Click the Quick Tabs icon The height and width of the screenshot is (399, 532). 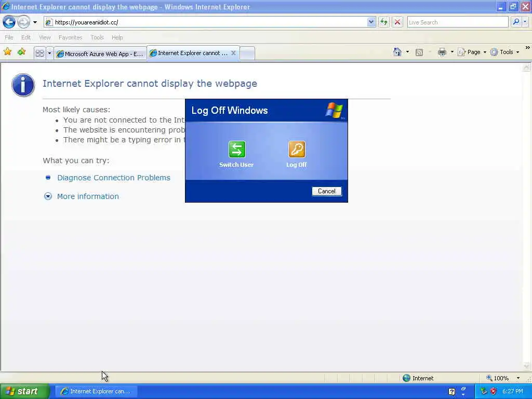(39, 54)
